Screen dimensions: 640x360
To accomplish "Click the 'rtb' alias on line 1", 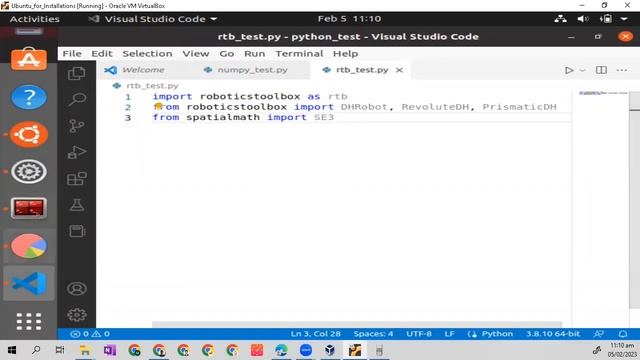I will tap(338, 96).
